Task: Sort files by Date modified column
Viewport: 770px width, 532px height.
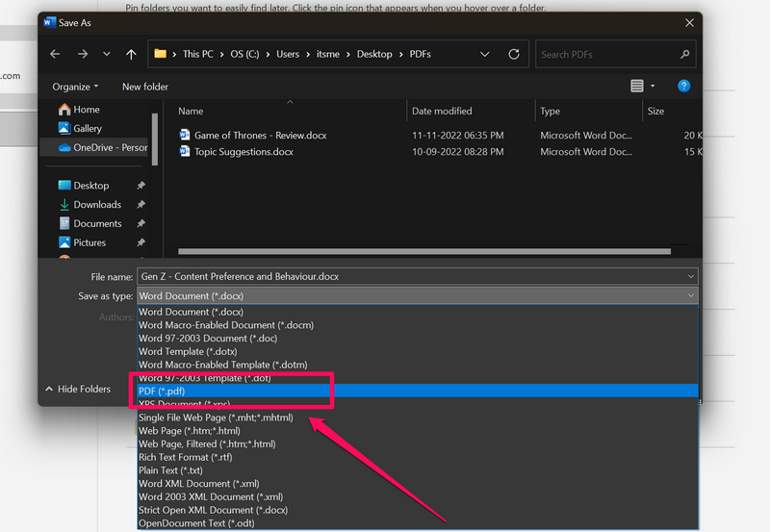Action: tap(442, 112)
